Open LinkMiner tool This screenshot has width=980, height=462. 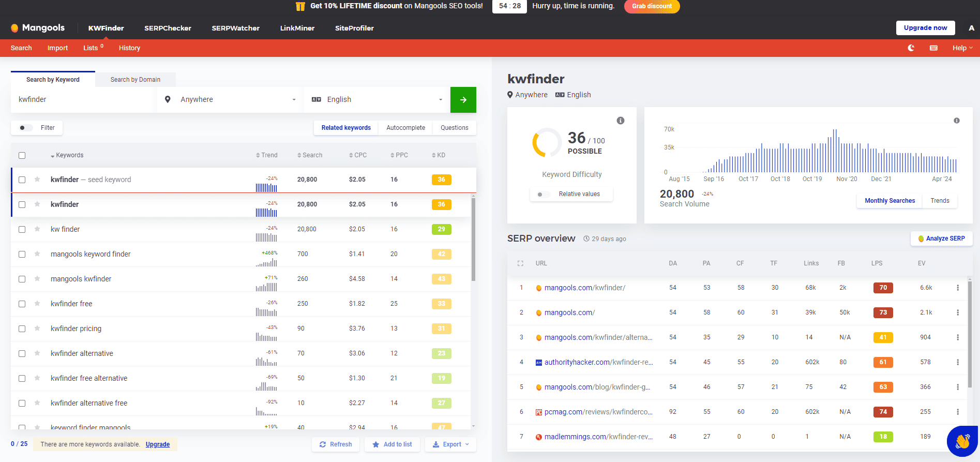(297, 28)
